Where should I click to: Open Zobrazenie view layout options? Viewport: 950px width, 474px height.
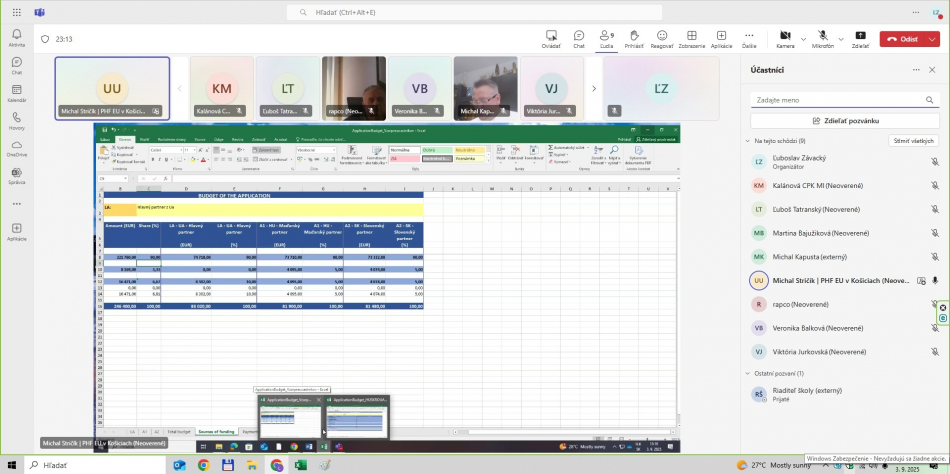coord(691,38)
